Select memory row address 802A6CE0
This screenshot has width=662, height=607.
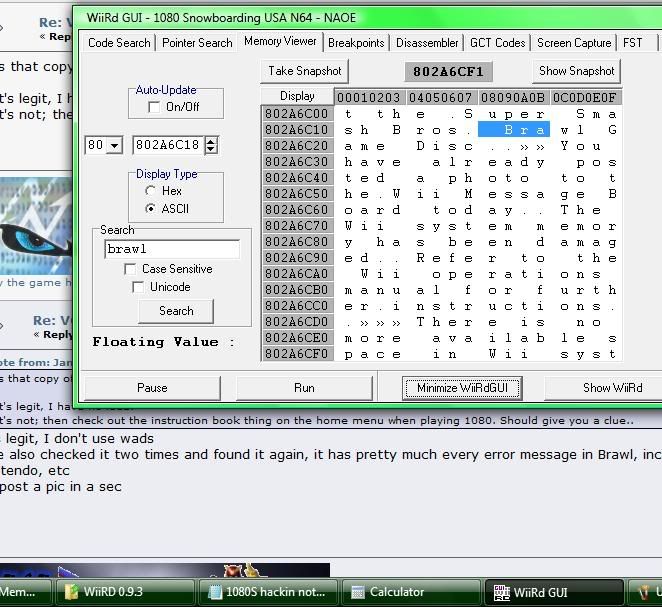click(x=297, y=339)
